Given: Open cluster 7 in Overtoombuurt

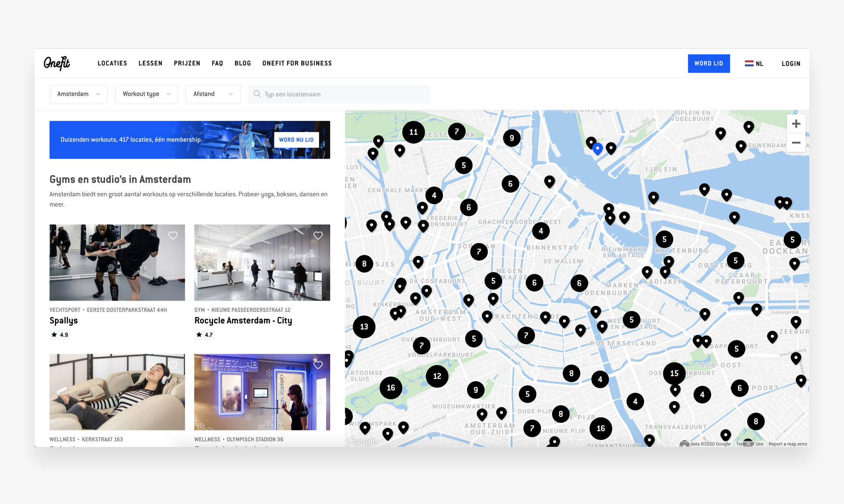Looking at the screenshot, I should [x=422, y=345].
